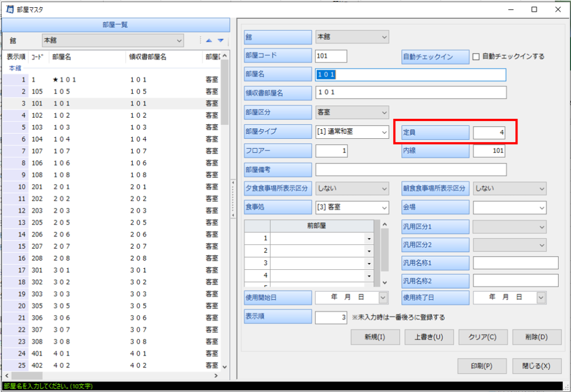Image resolution: width=571 pixels, height=392 pixels.
Task: Click the 部屋マスタ app icon in title bar
Action: coord(9,9)
